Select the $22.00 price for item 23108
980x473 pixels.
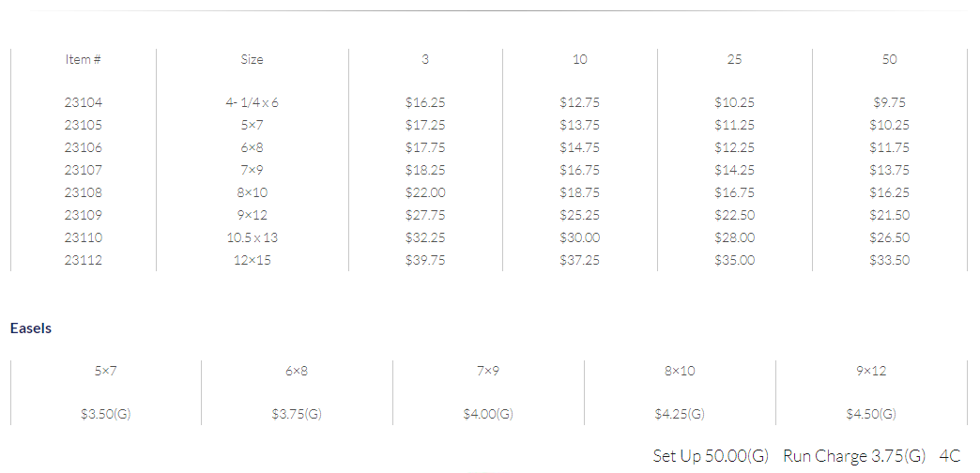[425, 192]
